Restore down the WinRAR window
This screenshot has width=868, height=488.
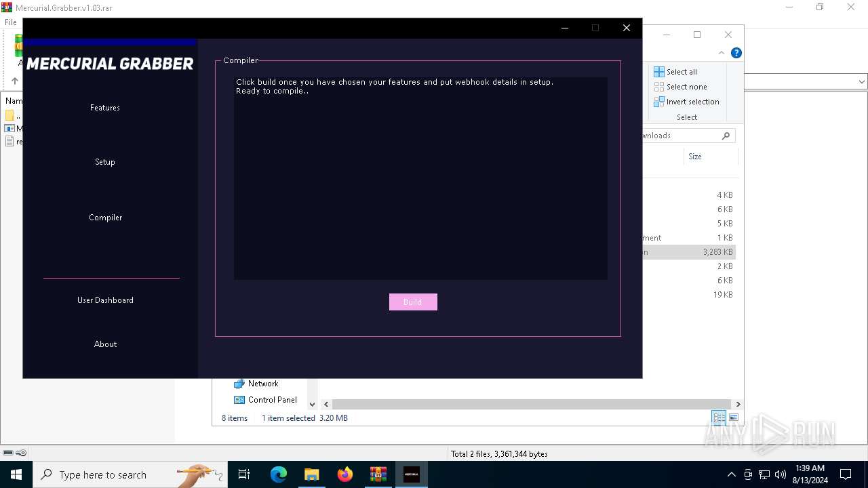click(820, 7)
